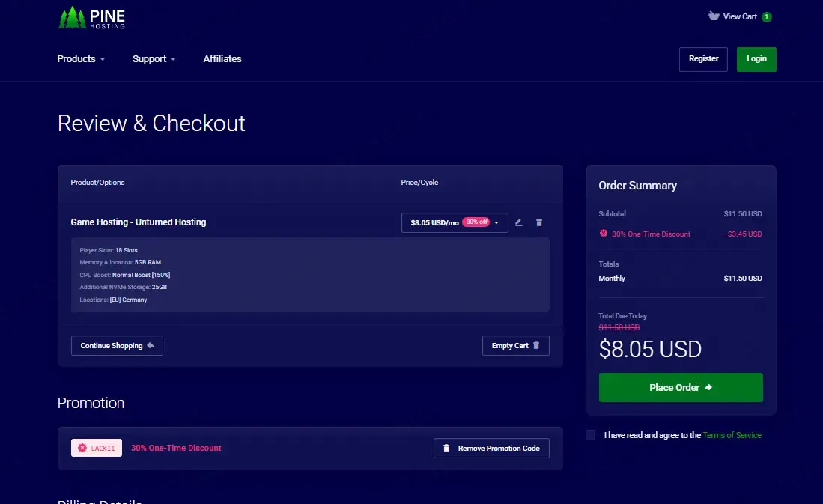The image size is (823, 504).
Task: Click the Order Summary heading
Action: click(638, 185)
